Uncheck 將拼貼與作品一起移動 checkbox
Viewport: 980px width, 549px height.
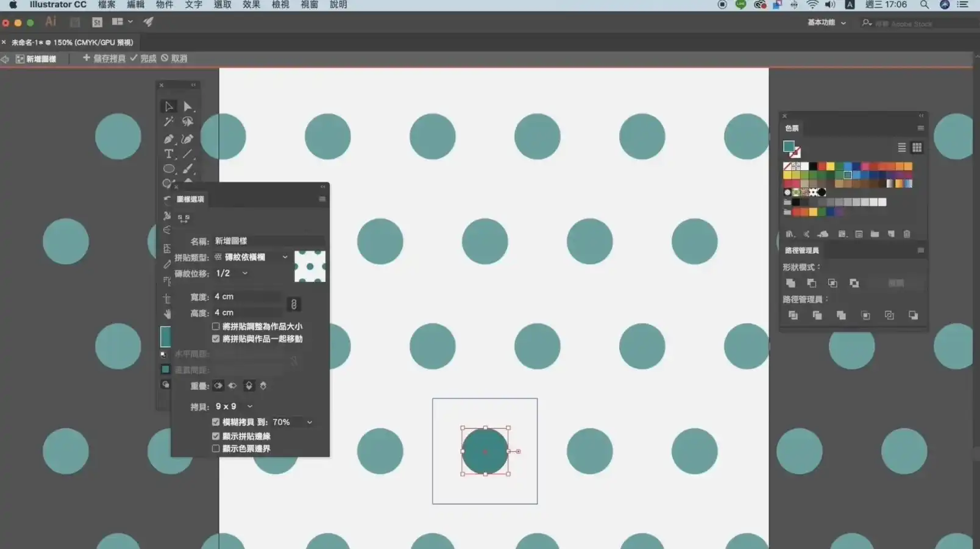click(216, 339)
